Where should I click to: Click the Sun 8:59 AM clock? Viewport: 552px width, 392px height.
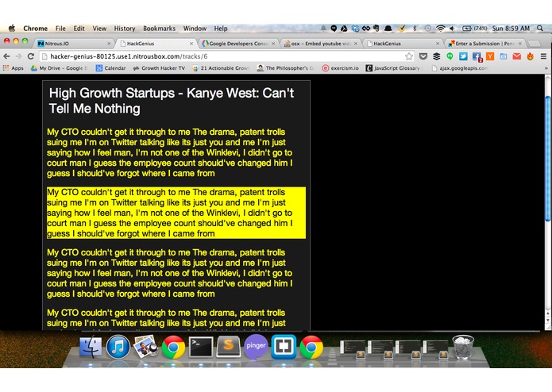pyautogui.click(x=511, y=29)
